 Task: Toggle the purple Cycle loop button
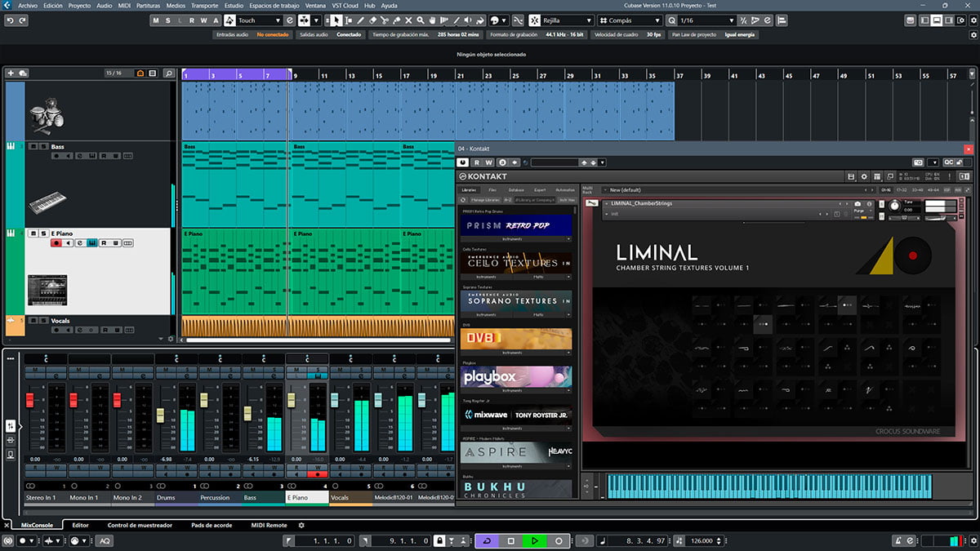click(487, 540)
